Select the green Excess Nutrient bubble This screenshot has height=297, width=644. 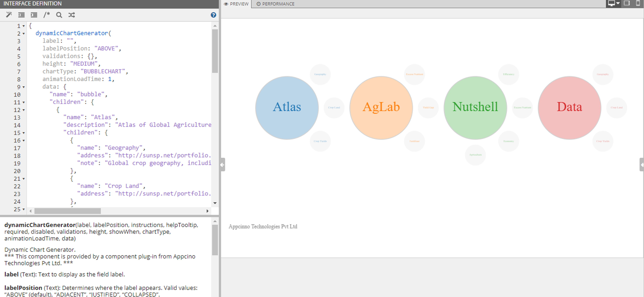[523, 108]
